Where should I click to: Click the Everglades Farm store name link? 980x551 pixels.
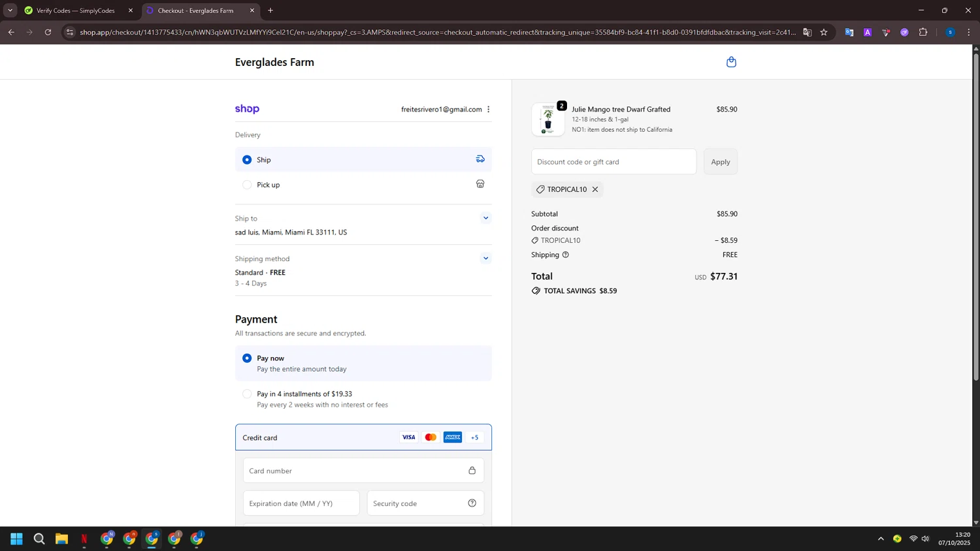(x=274, y=62)
